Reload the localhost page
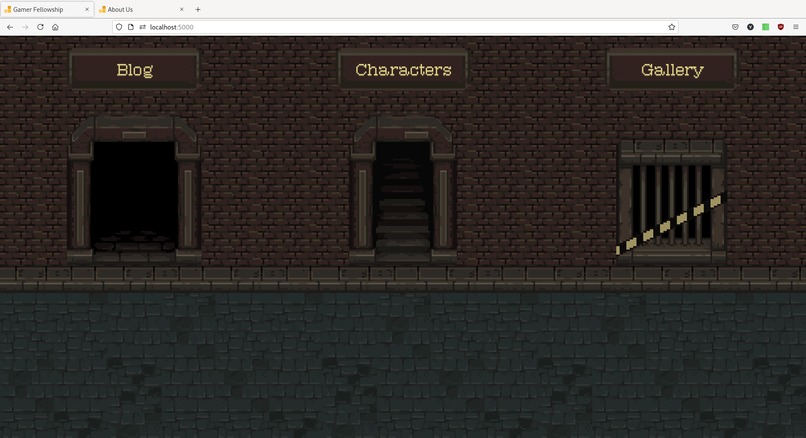Viewport: 806px width, 438px height. click(40, 27)
